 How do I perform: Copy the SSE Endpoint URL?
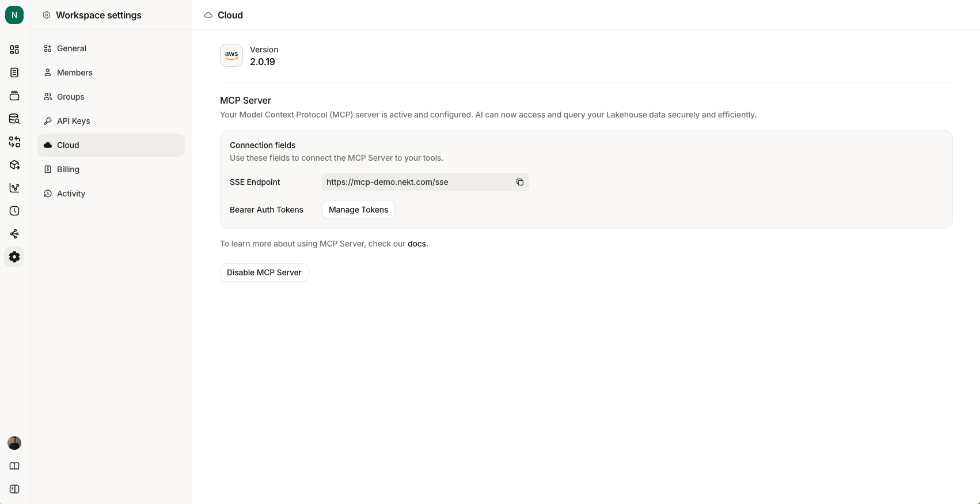coord(520,182)
